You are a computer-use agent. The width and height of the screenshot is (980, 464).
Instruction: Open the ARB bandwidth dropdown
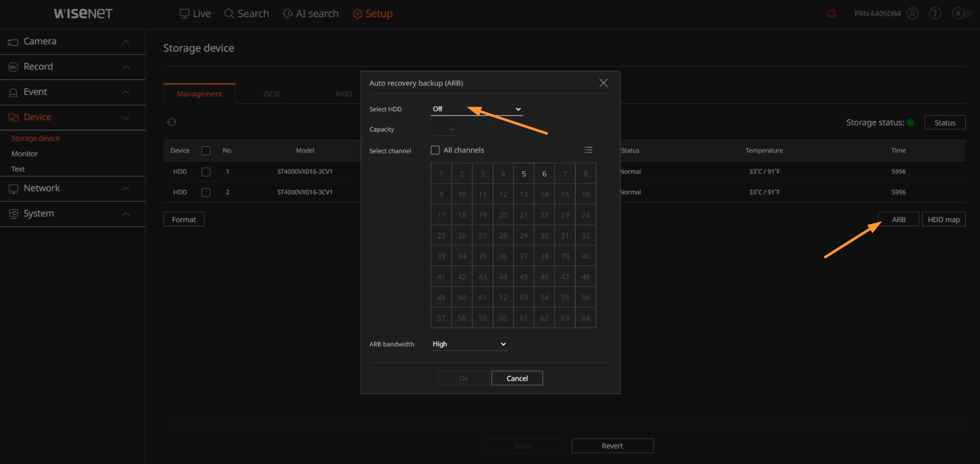pyautogui.click(x=469, y=344)
